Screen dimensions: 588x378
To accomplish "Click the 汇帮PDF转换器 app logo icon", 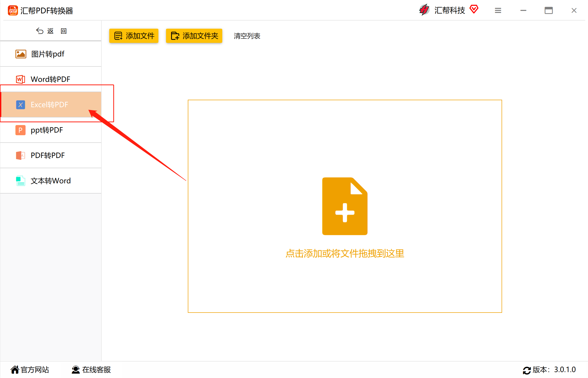I will pyautogui.click(x=13, y=10).
